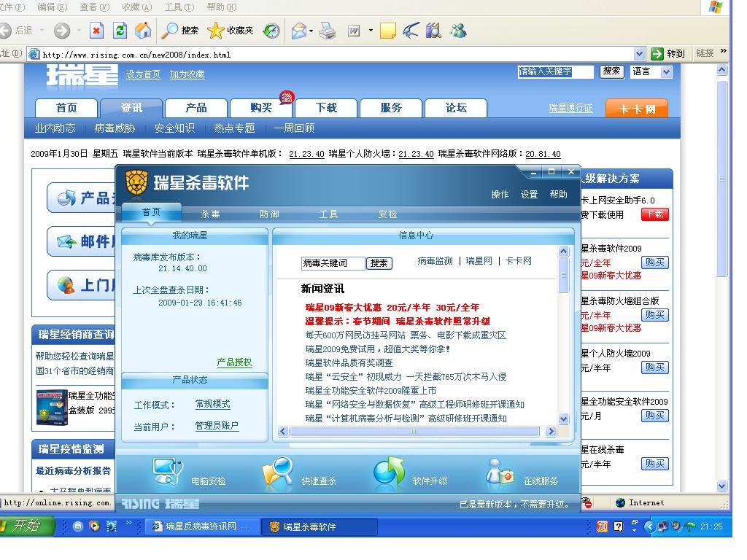
Task: Click the Mail envelope toolbar icon
Action: click(298, 31)
